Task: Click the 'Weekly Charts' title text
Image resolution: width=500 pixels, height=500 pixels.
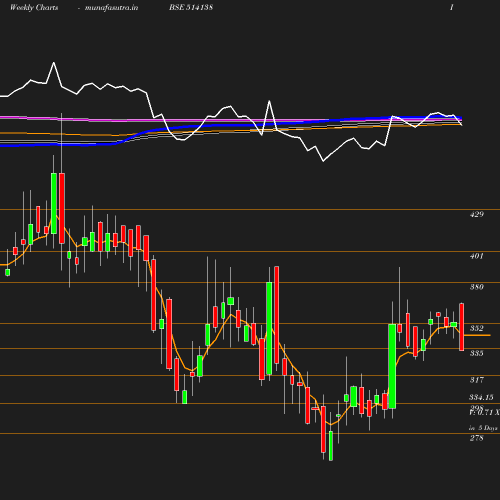Action: coord(34,7)
